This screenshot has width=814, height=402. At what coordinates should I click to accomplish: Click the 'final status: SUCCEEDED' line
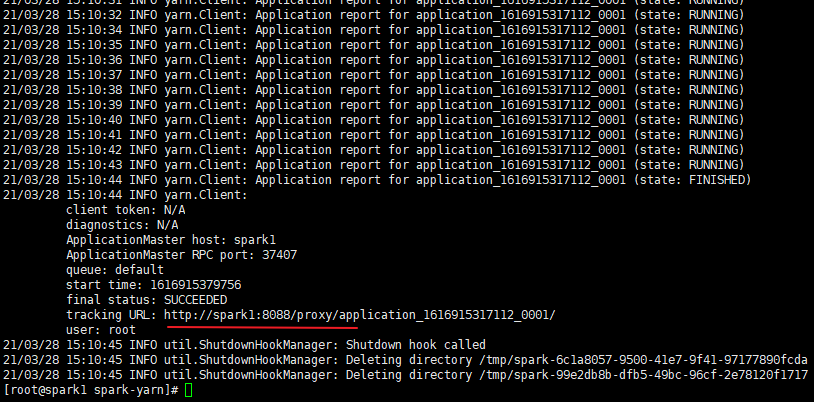point(146,300)
